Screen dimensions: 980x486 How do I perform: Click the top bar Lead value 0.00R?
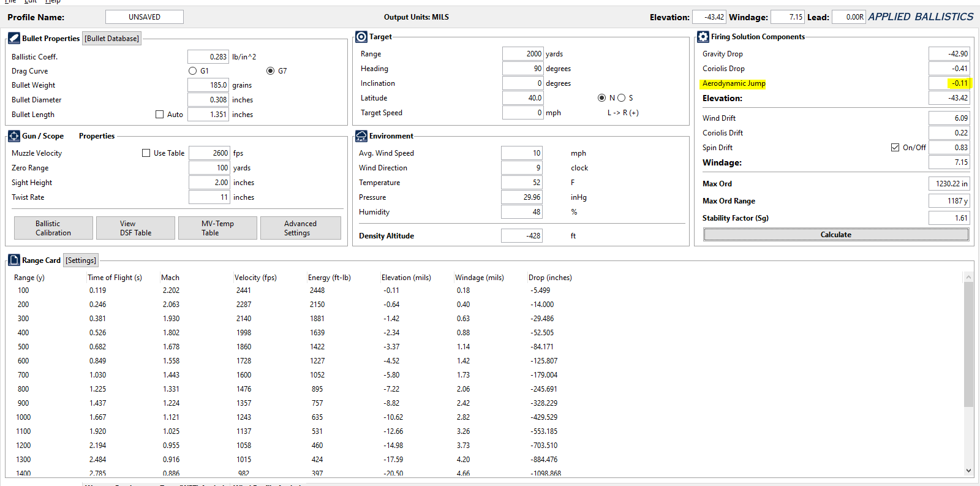pyautogui.click(x=848, y=17)
